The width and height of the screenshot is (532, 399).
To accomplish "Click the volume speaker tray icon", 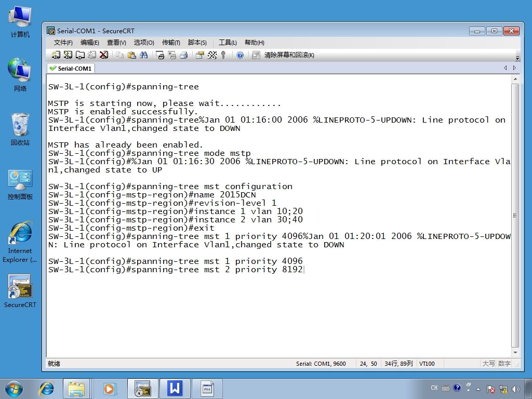I will (x=516, y=389).
